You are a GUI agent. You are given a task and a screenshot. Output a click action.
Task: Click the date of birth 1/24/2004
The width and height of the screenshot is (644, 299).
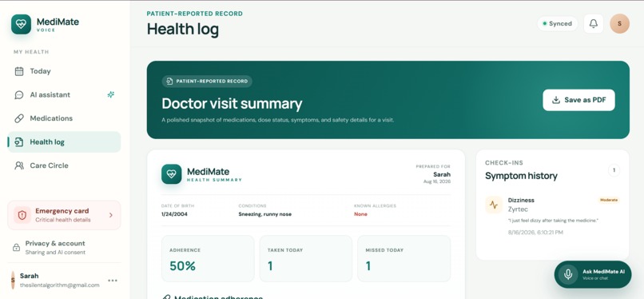click(174, 214)
